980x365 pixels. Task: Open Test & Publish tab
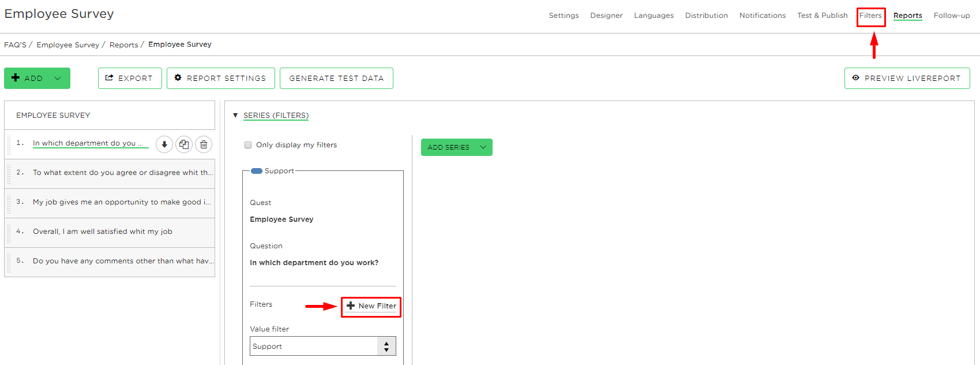click(822, 16)
